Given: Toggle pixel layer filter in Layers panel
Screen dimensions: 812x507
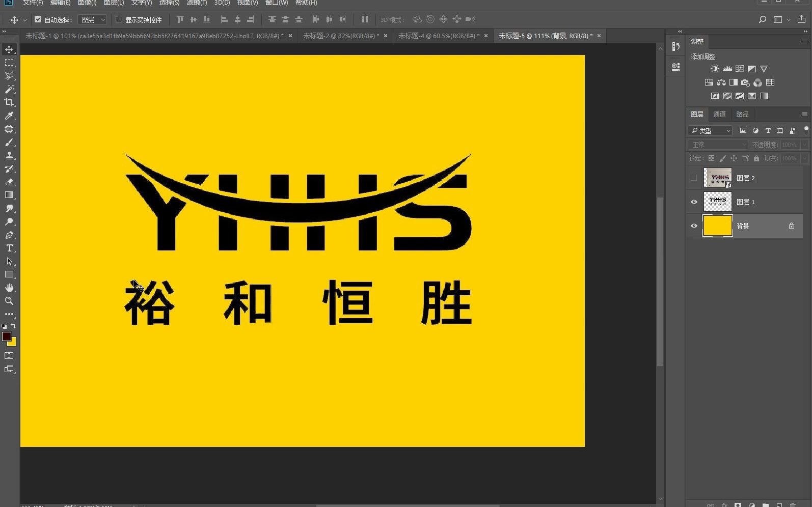Looking at the screenshot, I should point(743,131).
